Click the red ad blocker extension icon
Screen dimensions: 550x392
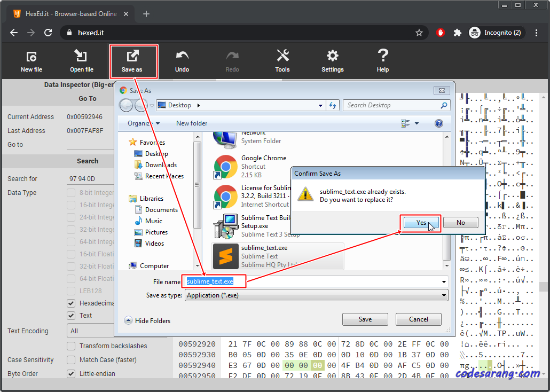(441, 33)
